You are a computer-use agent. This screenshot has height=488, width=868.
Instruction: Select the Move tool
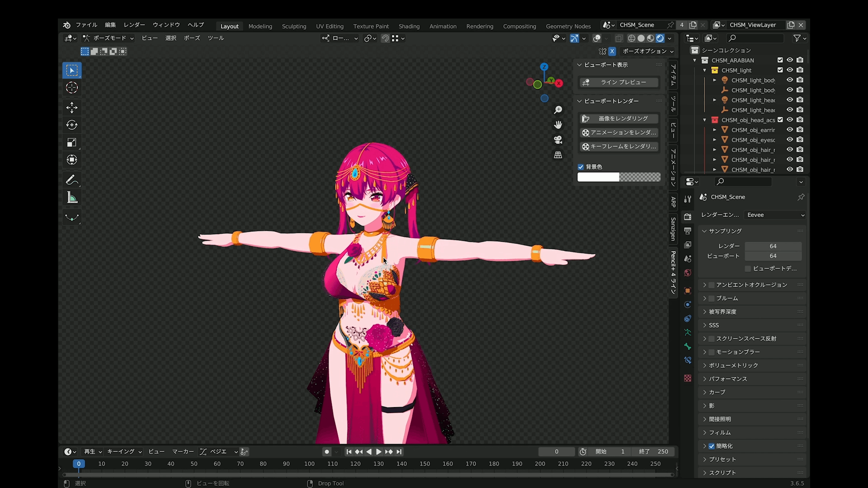(x=72, y=108)
